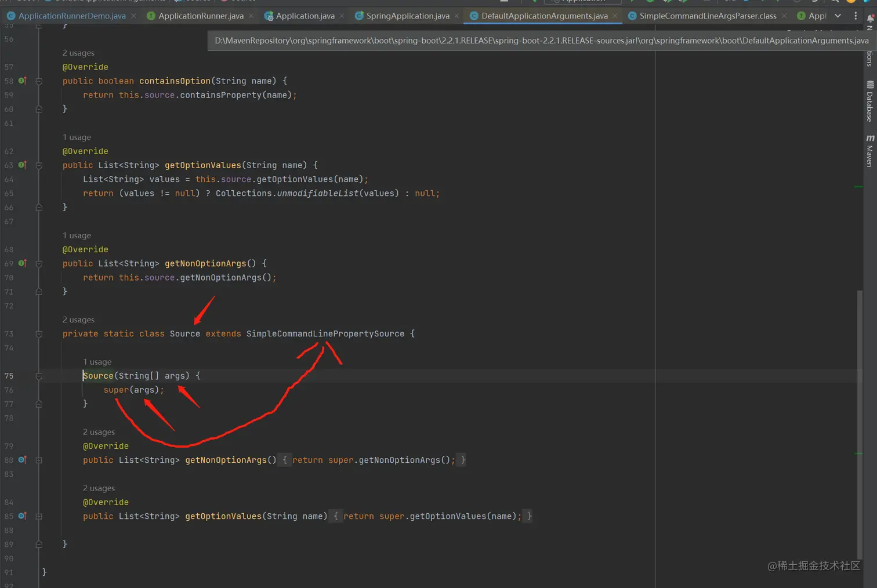Viewport: 877px width, 588px height.
Task: Click the implements gutter icon at line 69
Action: tap(23, 263)
